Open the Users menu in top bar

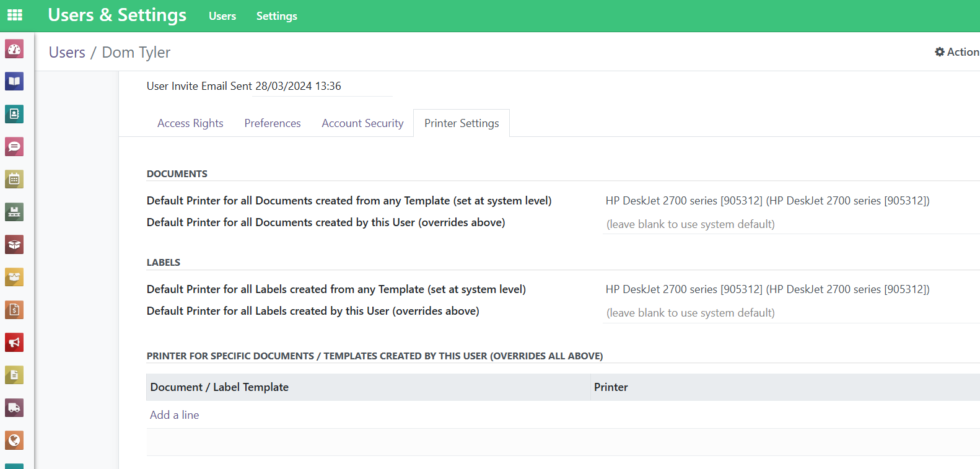(222, 16)
